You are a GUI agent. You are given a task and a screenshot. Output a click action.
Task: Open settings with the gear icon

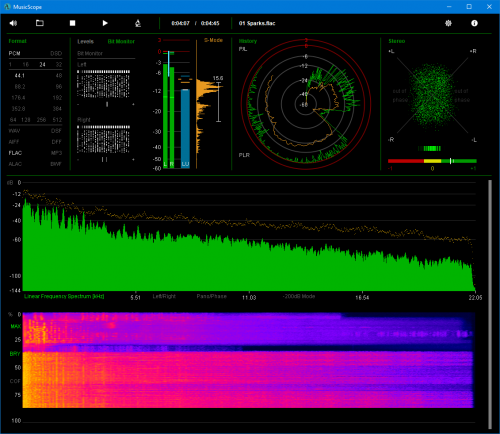pyautogui.click(x=448, y=23)
